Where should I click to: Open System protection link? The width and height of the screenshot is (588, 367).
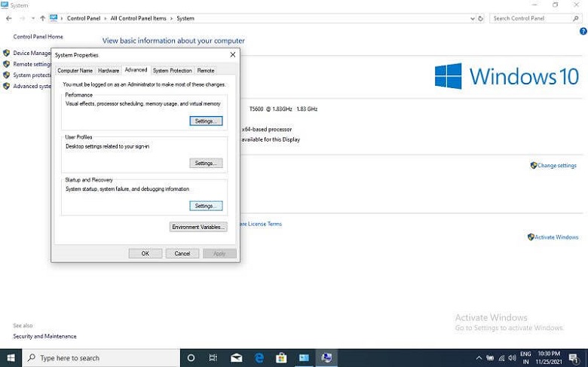click(x=32, y=75)
